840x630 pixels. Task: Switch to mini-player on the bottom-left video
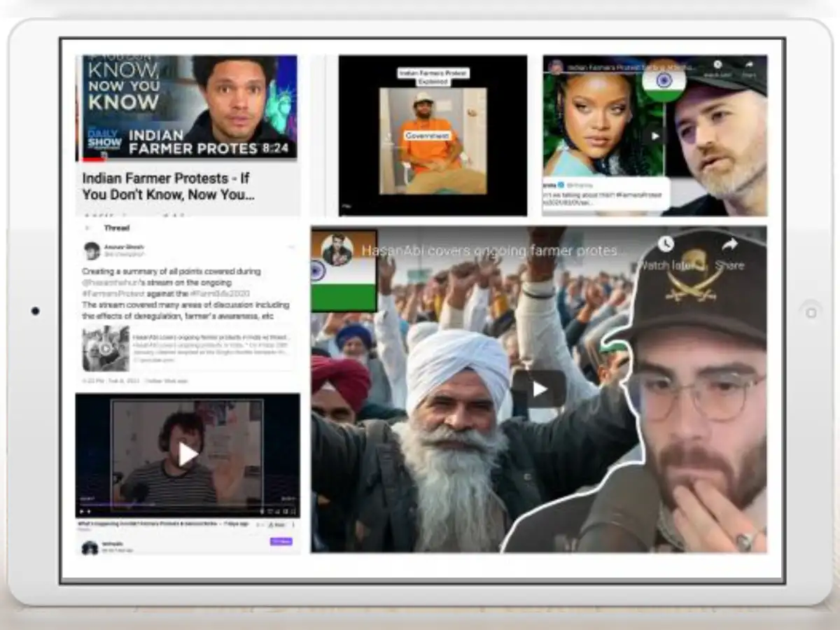coord(284,511)
